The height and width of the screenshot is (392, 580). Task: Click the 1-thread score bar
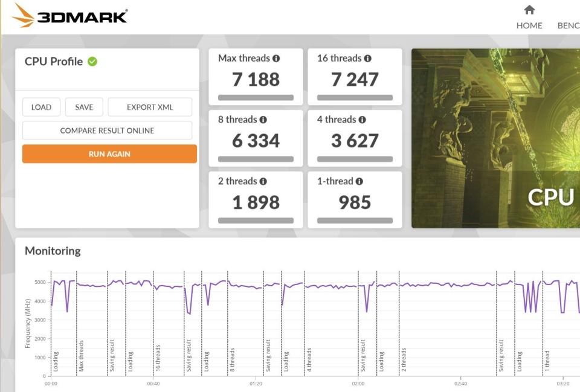click(355, 220)
